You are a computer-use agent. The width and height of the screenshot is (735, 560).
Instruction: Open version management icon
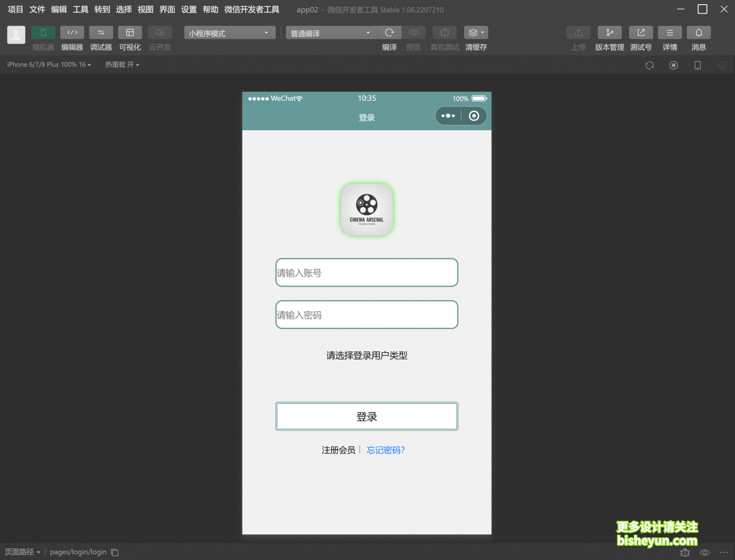610,33
